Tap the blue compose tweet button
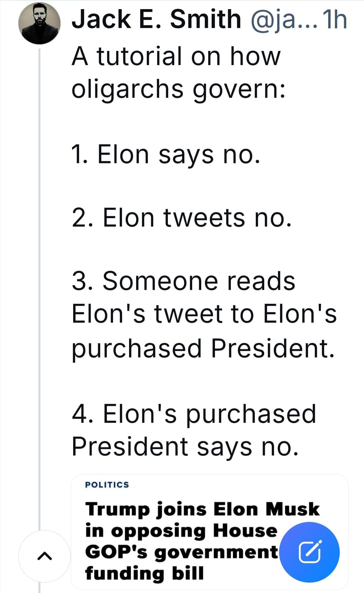Viewport: 364px width, 593px height. [310, 552]
